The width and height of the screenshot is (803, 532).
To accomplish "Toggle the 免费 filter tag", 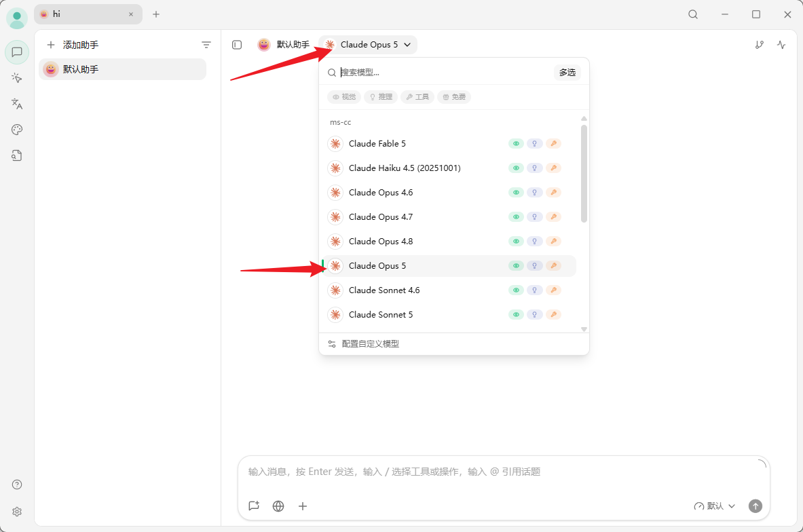I will [x=454, y=97].
